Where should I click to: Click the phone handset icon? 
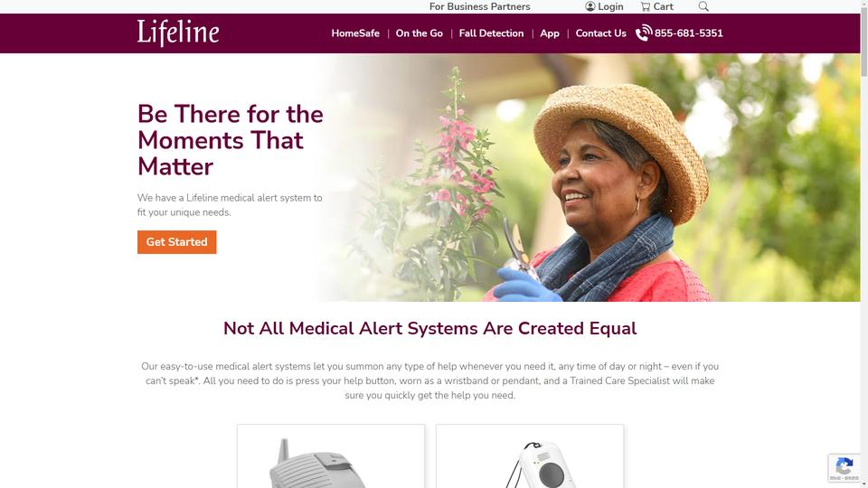tap(643, 33)
